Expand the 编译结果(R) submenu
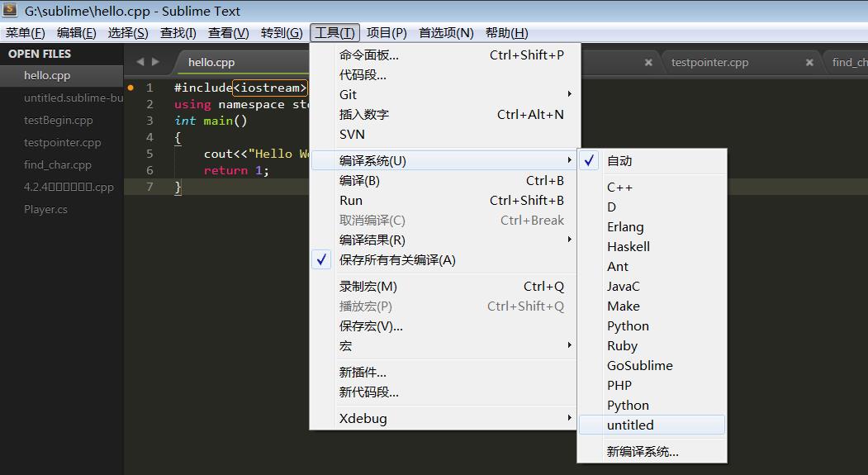Screen dimensions: 868x475 445,240
